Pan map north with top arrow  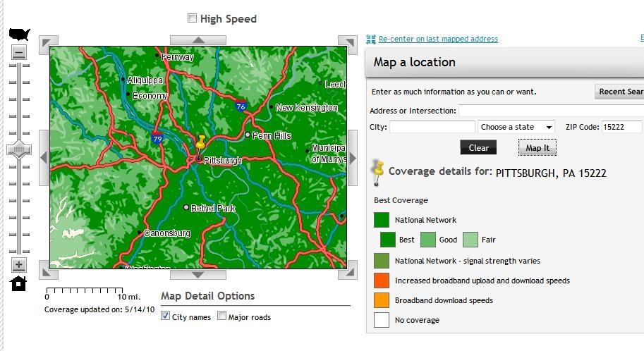pos(198,40)
